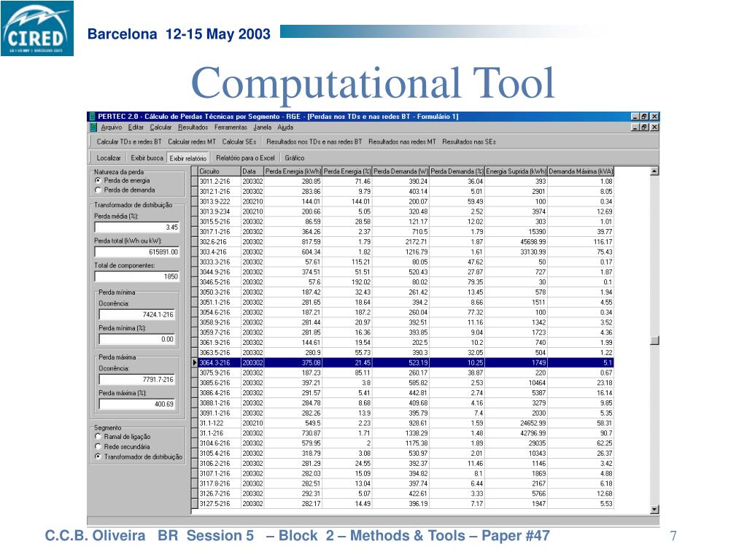Open the Calcular menu
The image size is (747, 560).
coord(160,127)
